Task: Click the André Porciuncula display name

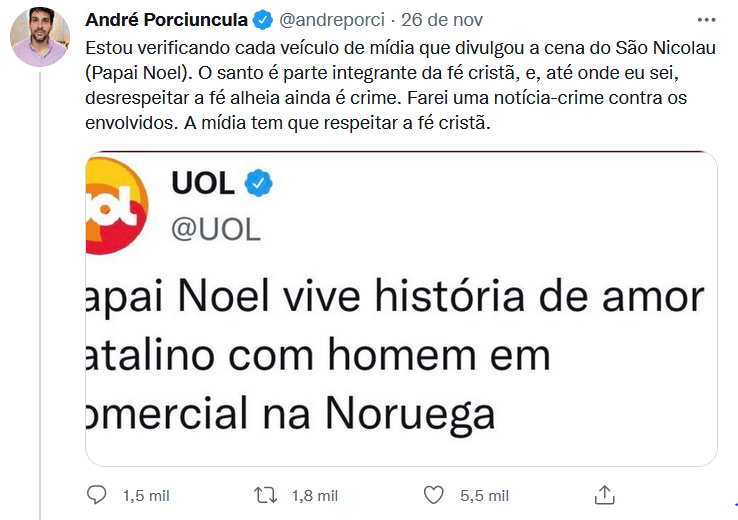Action: (167, 19)
